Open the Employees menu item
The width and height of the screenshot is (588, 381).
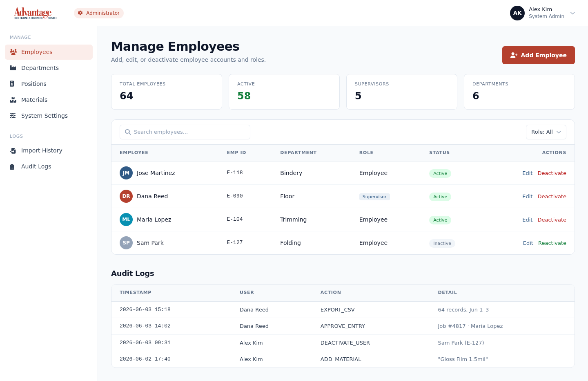click(x=49, y=52)
